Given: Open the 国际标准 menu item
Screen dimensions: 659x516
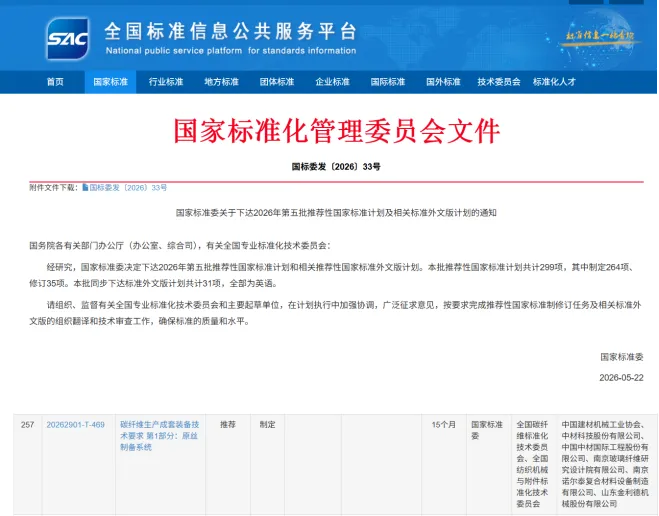Looking at the screenshot, I should click(x=388, y=82).
